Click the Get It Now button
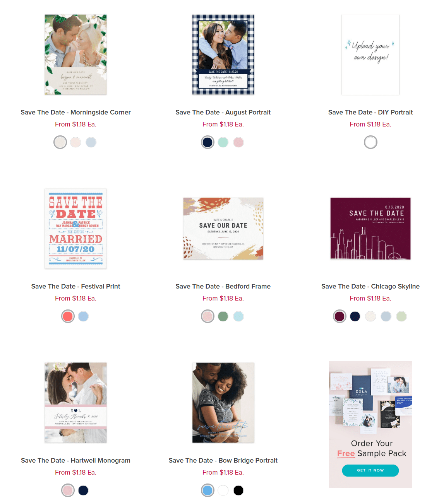This screenshot has height=504, width=427. coord(370,470)
